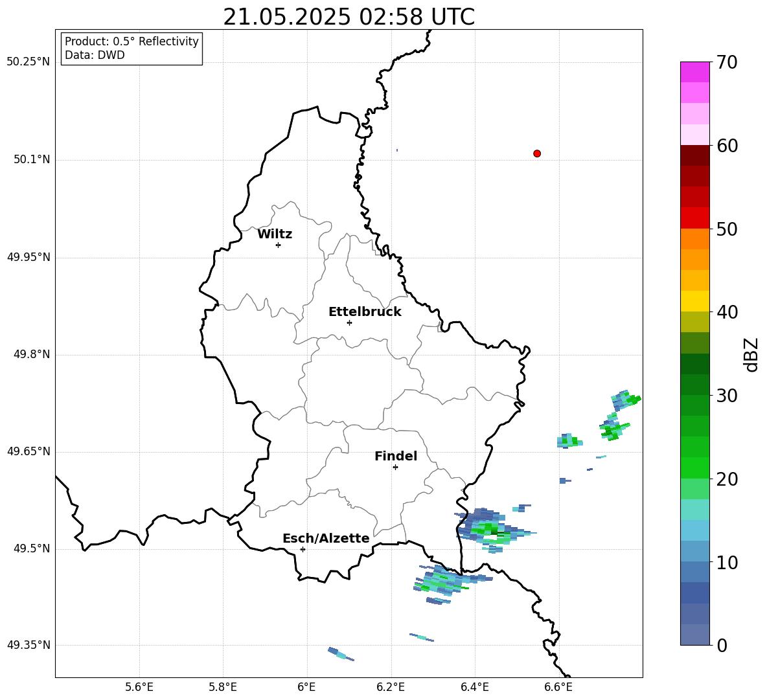
Task: Click the 70 tick label on colorbar
Action: [727, 63]
